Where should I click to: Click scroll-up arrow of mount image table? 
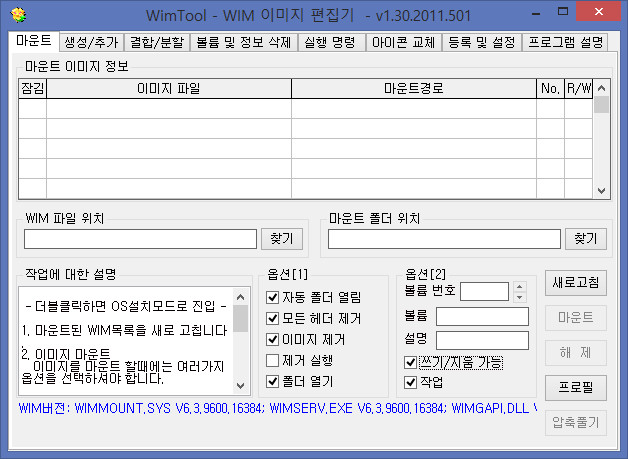click(601, 88)
